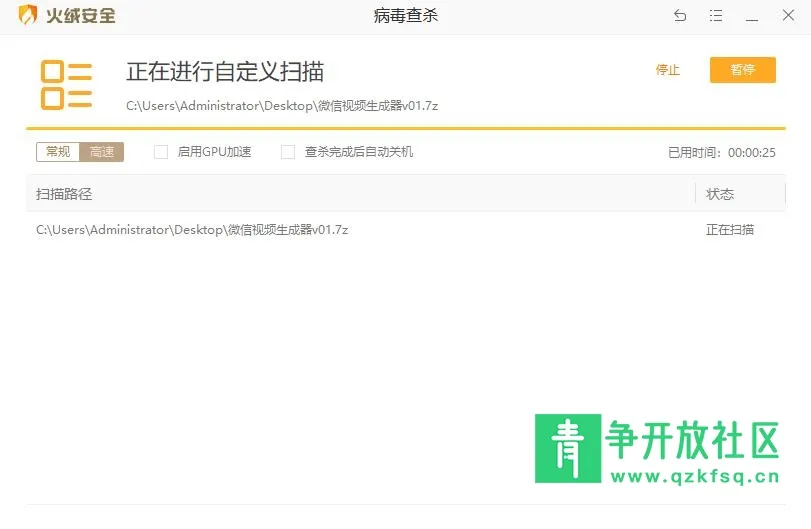Viewport: 811px width, 529px height.
Task: Enable 查杀完成后自动关机 checkbox
Action: [x=288, y=152]
